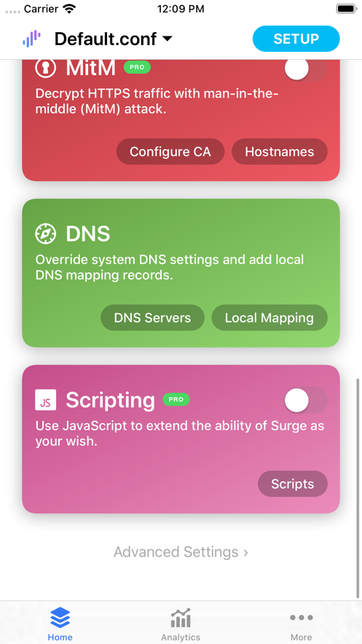Viewport: 362px width, 644px height.
Task: Open Configure CA
Action: point(170,152)
